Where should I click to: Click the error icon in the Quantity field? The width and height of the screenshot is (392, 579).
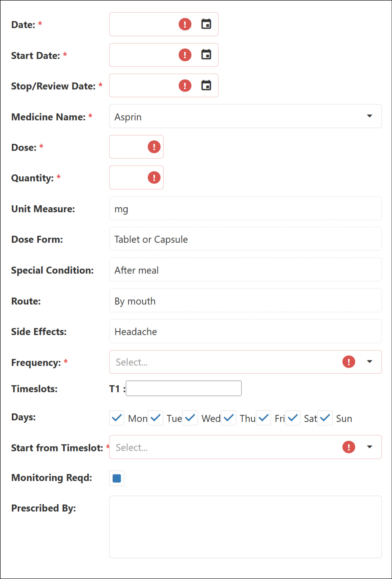(x=154, y=178)
